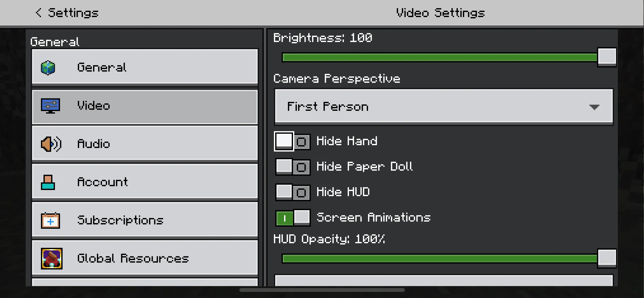Open the Account settings section
644x298 pixels.
pos(145,182)
